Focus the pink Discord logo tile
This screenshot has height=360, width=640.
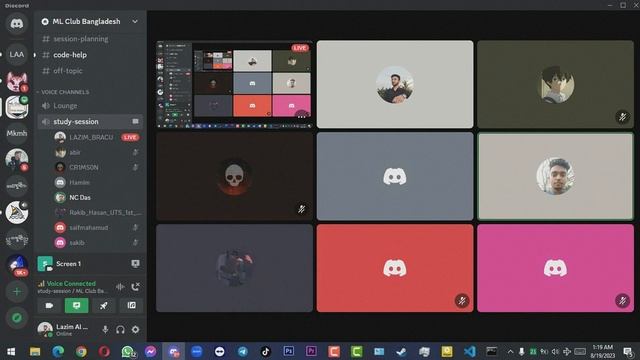[556, 268]
